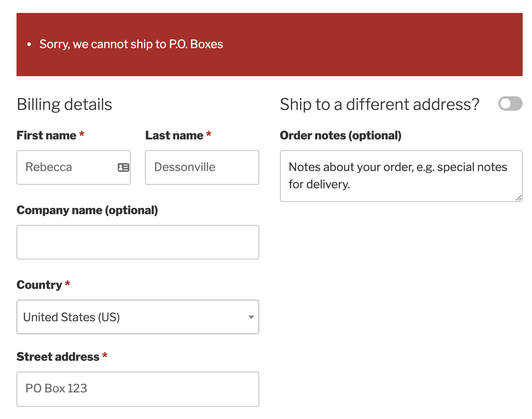The image size is (532, 419).
Task: Click the Last name label
Action: (174, 135)
